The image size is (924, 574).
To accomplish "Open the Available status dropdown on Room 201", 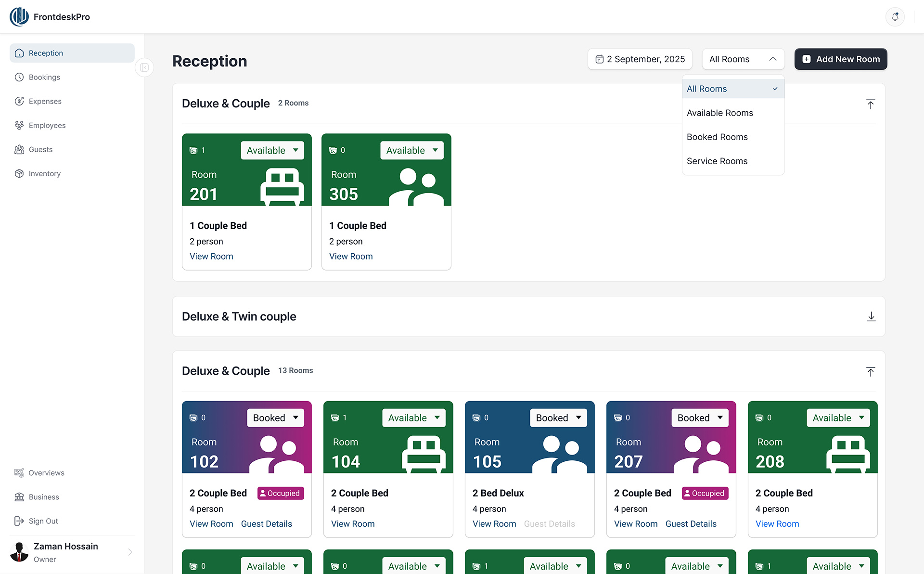I will [272, 150].
